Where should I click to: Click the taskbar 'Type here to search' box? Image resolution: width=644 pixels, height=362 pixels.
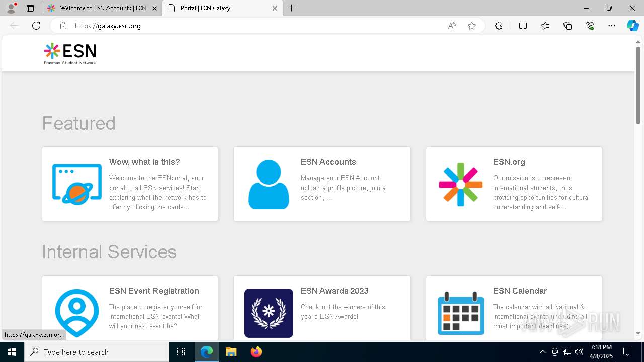point(97,352)
